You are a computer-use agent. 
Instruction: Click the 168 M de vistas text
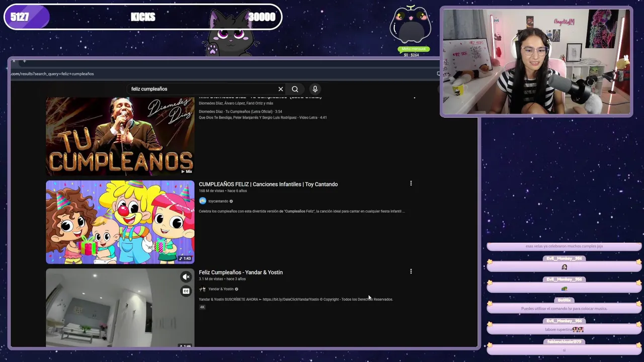211,191
